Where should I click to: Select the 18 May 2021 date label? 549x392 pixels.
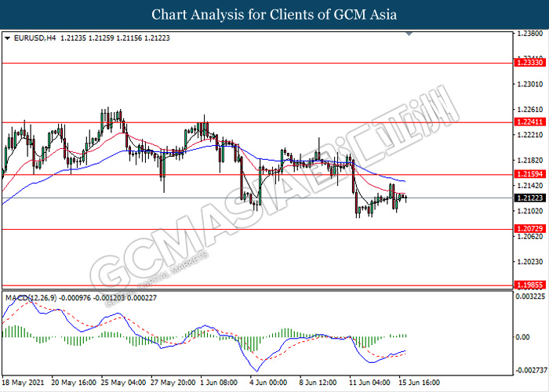coord(24,383)
